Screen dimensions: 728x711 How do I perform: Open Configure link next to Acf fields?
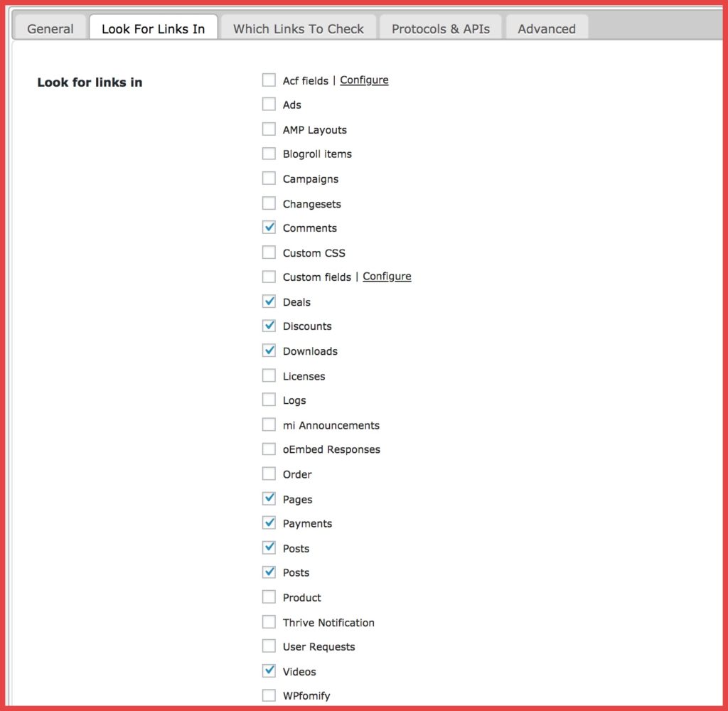(x=364, y=80)
